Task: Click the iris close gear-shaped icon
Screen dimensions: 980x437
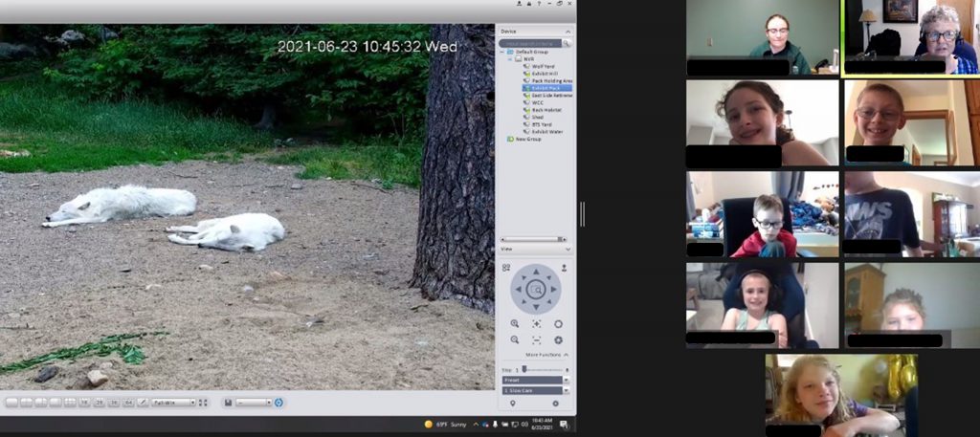Action: click(558, 339)
